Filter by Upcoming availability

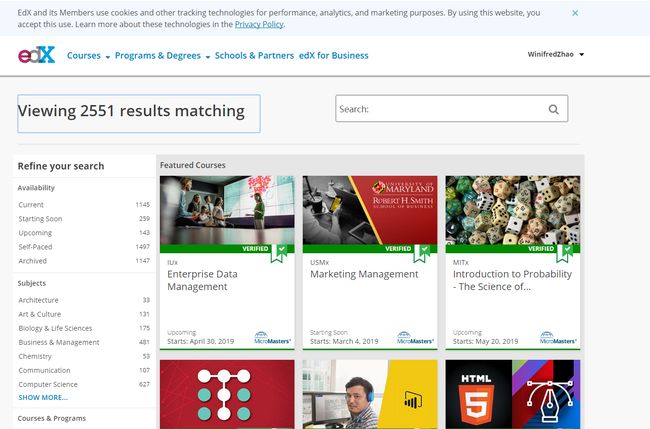point(84,233)
